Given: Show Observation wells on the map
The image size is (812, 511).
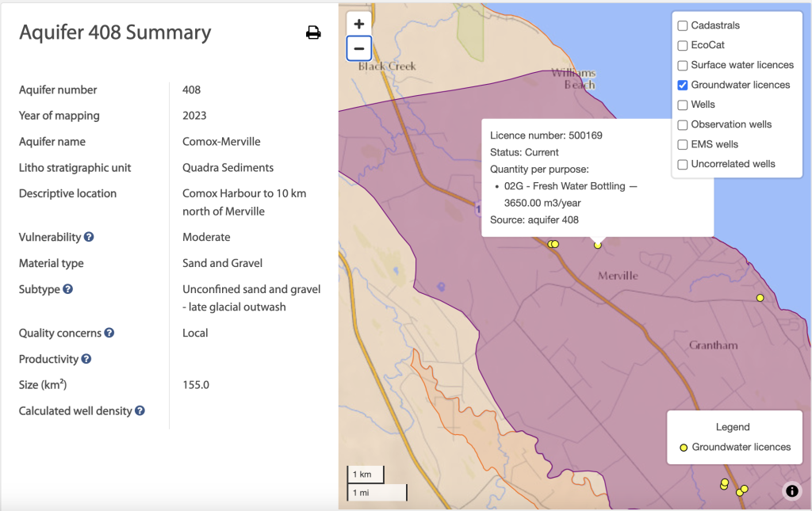Looking at the screenshot, I should (x=682, y=124).
